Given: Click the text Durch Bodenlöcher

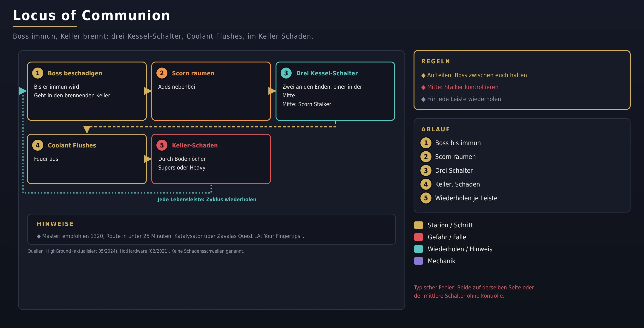Looking at the screenshot, I should click(x=182, y=159).
